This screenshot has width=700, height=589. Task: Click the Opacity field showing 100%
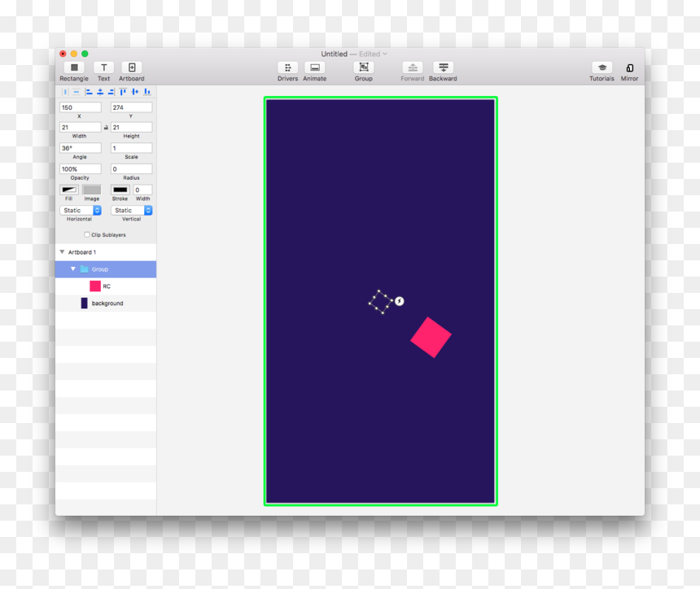coord(81,169)
